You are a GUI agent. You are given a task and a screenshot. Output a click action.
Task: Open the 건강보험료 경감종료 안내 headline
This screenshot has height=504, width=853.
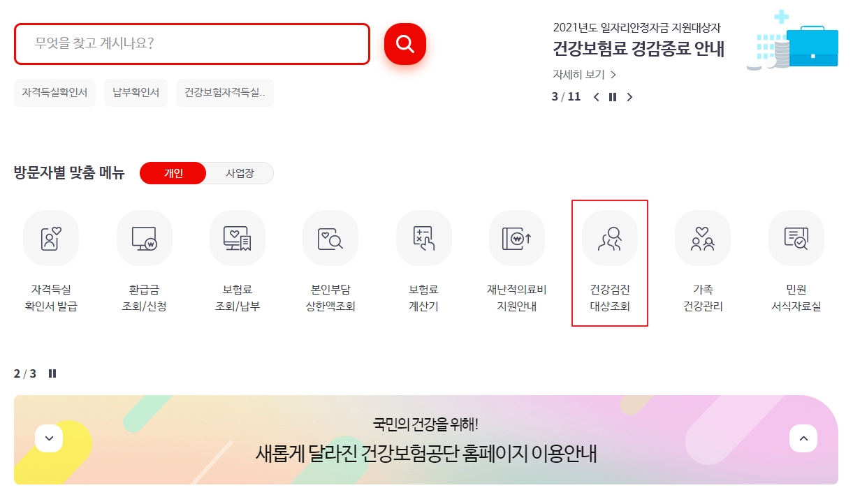639,49
